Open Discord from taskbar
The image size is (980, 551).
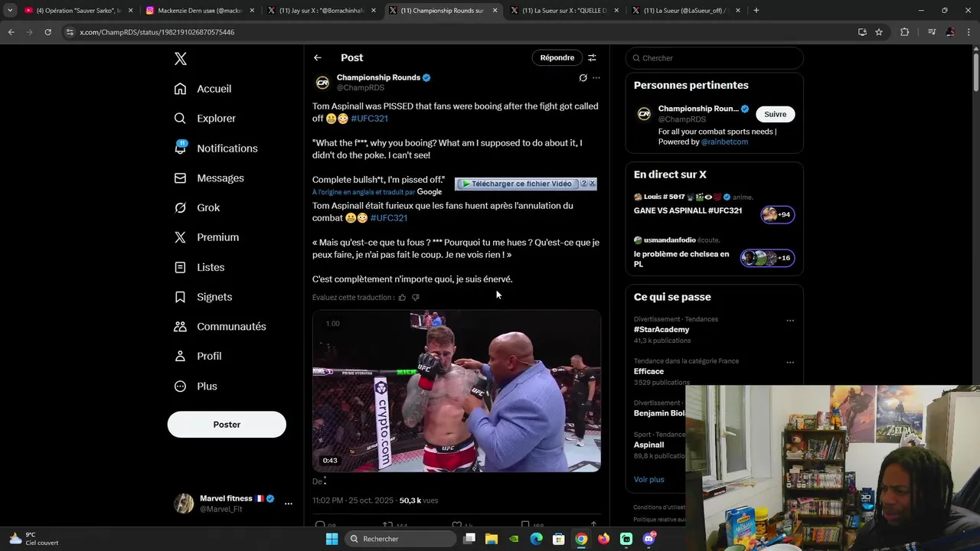click(649, 539)
